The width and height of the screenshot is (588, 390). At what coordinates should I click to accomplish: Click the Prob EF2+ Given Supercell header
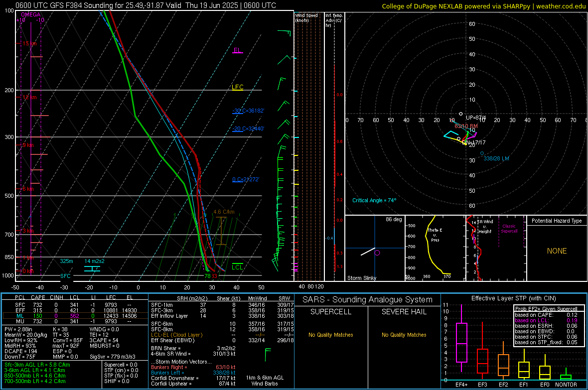click(x=546, y=309)
